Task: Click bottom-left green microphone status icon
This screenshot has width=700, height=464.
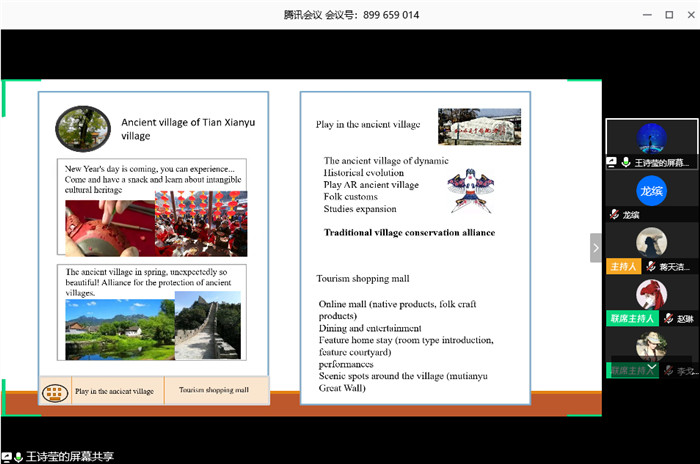Action: point(18,457)
